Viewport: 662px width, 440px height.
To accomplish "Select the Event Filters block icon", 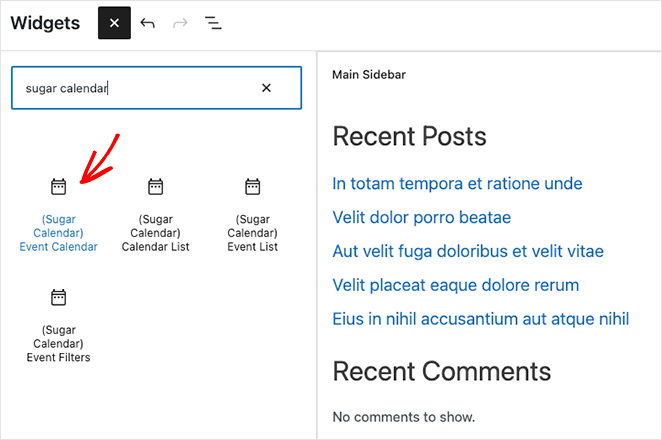I will 58,297.
